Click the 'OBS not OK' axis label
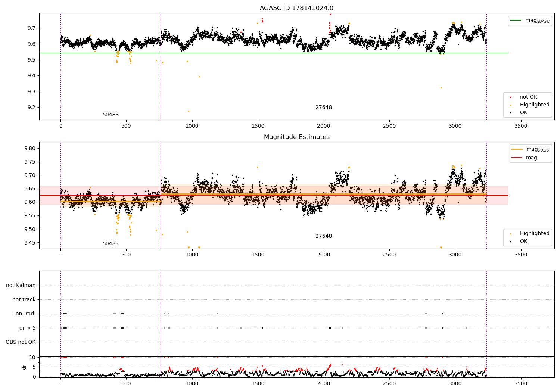This screenshot has width=560, height=392. pyautogui.click(x=21, y=342)
